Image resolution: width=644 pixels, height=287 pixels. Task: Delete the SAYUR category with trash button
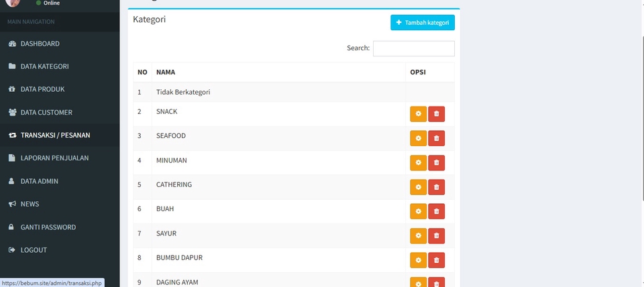coord(436,235)
